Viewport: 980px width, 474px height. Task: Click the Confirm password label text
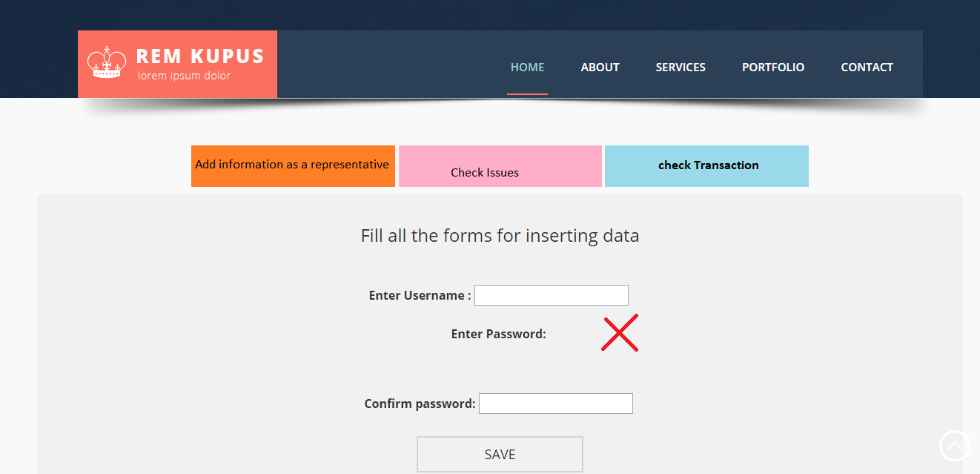coord(420,404)
